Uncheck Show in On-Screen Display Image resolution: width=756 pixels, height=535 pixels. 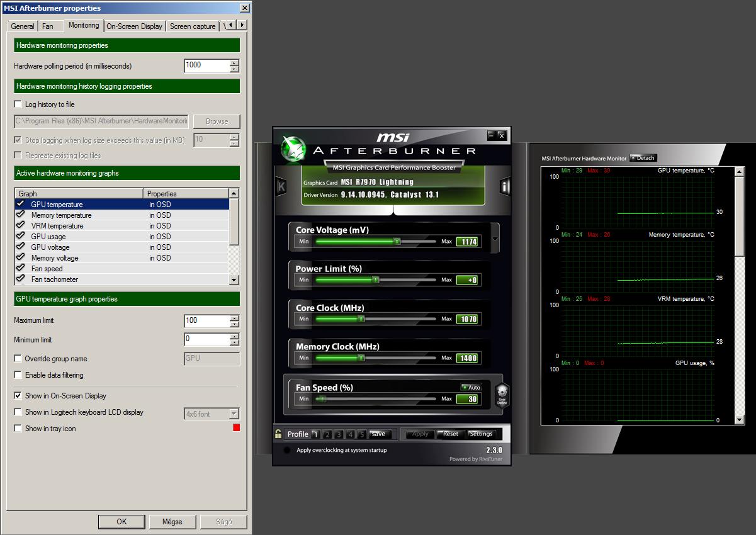(18, 396)
